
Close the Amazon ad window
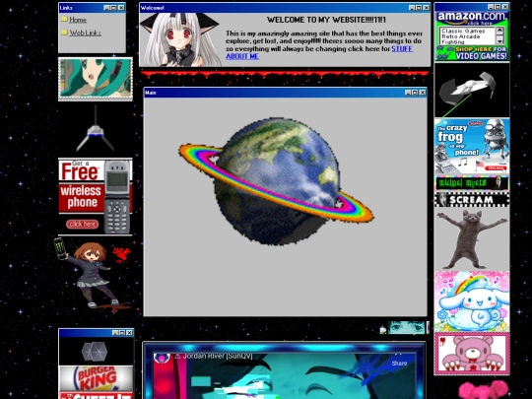[x=505, y=7]
